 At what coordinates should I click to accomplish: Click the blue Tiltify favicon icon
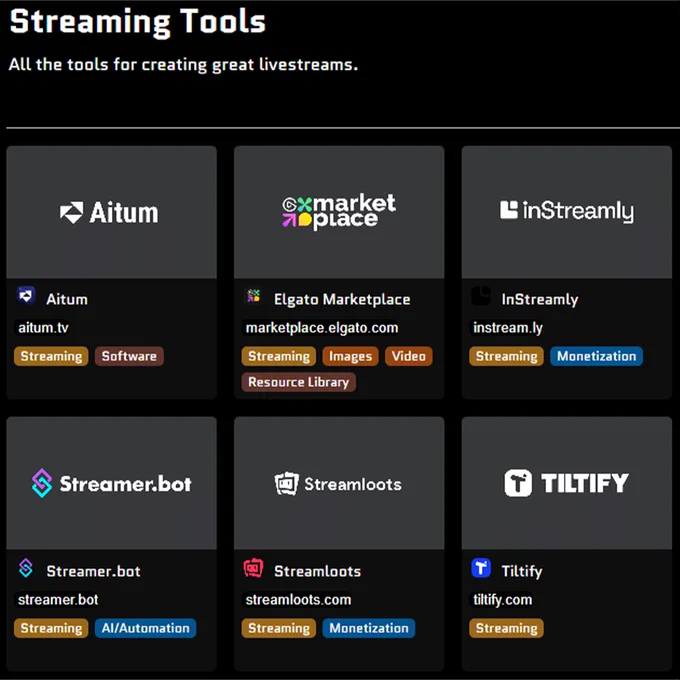481,568
